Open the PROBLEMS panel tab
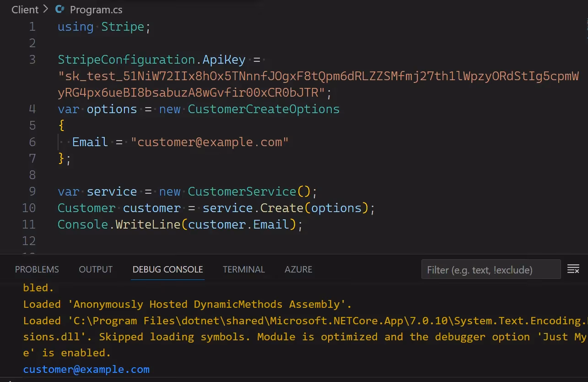This screenshot has width=588, height=382. coord(37,269)
